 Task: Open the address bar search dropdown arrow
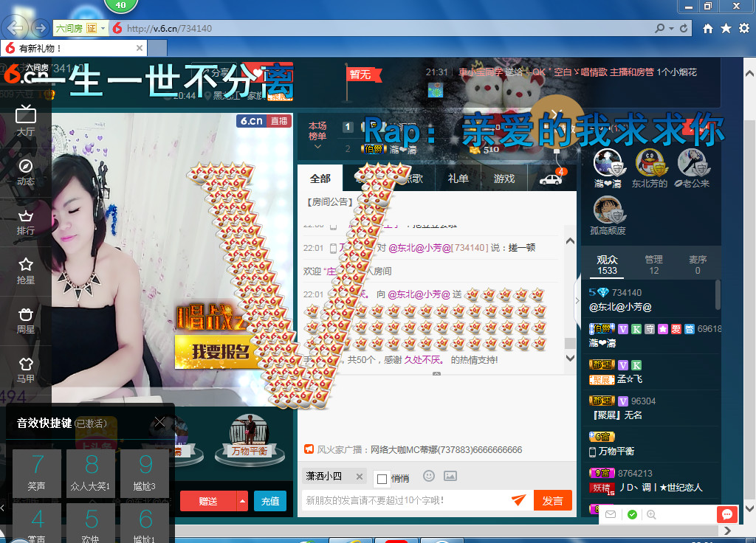point(671,29)
